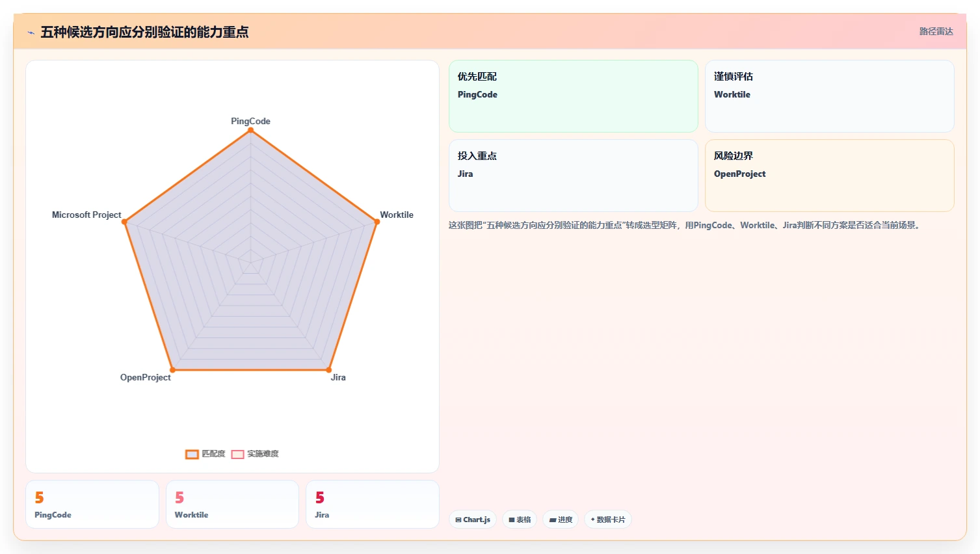This screenshot has height=554, width=980.
Task: Select the Jira score 5 stat card
Action: 373,504
